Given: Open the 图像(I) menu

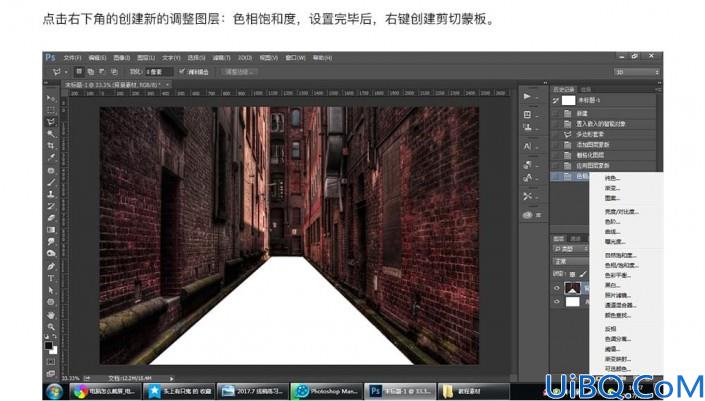Looking at the screenshot, I should click(x=122, y=58).
